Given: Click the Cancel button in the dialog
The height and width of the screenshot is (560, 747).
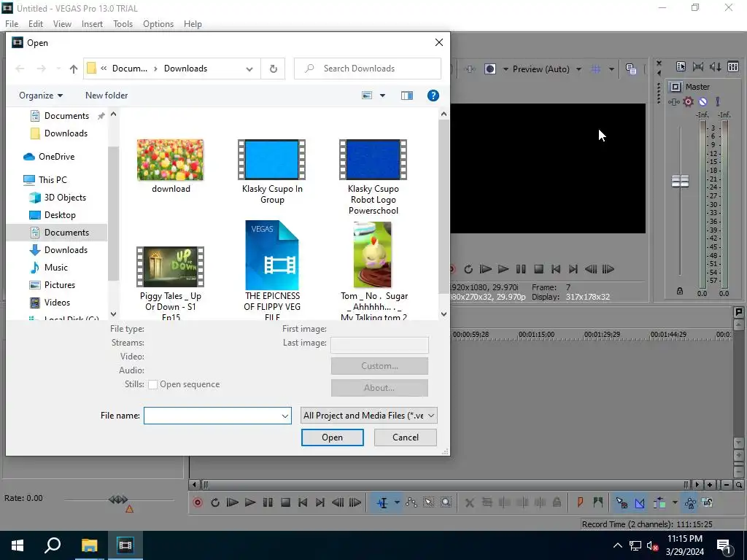Looking at the screenshot, I should (406, 437).
